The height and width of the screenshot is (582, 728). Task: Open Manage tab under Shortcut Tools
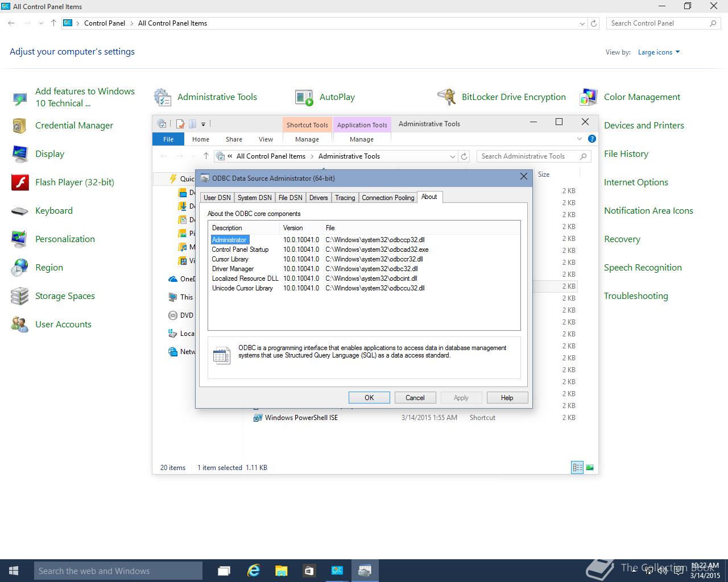307,139
